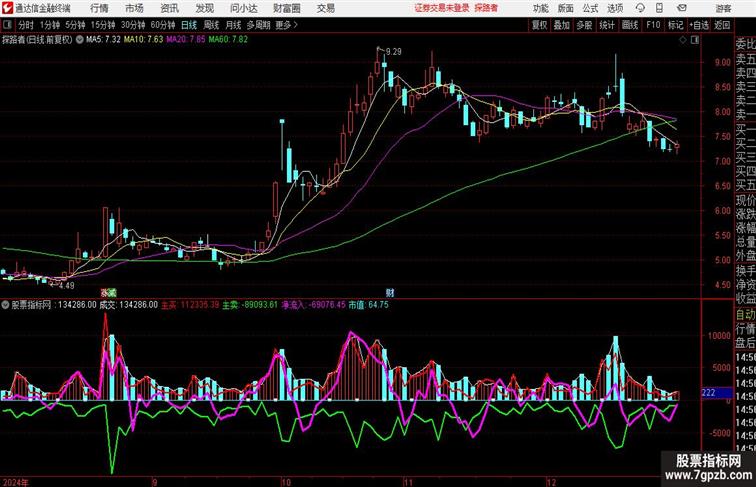The width and height of the screenshot is (756, 487).
Task: Click the diamond icon above the chart
Action: (683, 40)
